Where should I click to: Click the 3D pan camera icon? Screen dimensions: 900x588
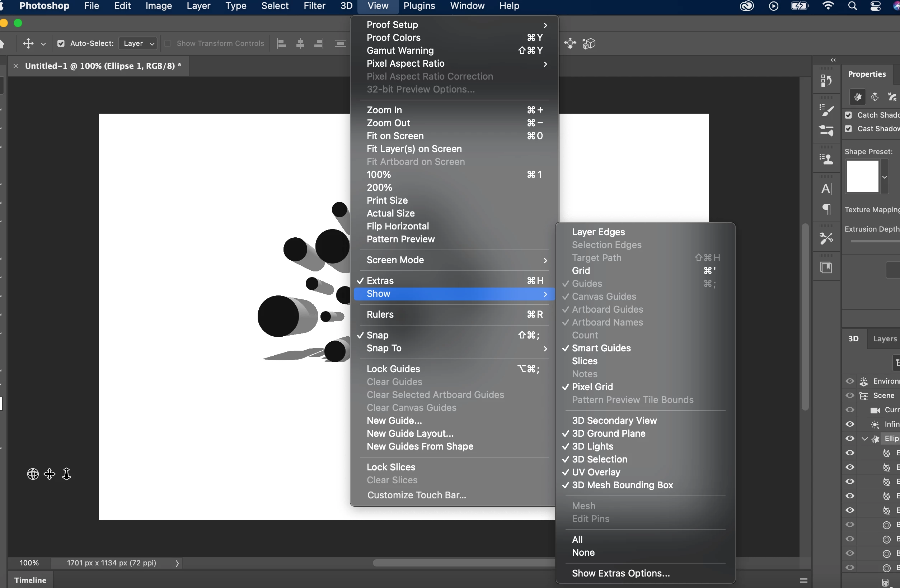pyautogui.click(x=50, y=474)
